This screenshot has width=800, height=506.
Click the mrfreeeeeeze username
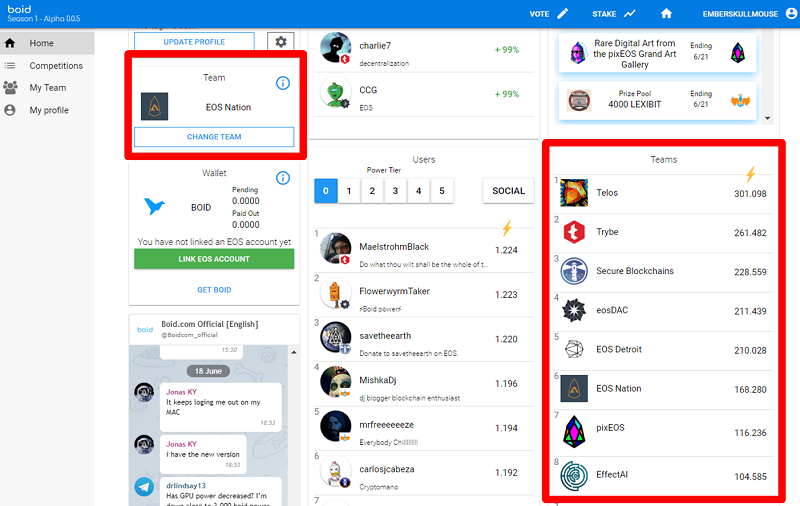[x=386, y=424]
